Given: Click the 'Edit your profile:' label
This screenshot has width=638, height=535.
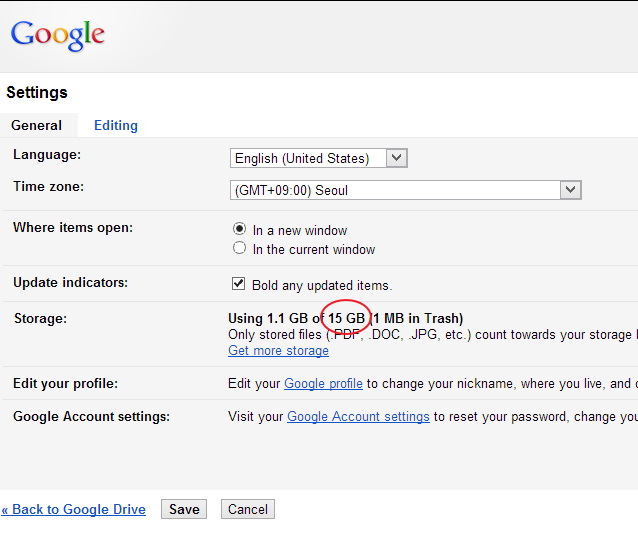Looking at the screenshot, I should (x=66, y=384).
